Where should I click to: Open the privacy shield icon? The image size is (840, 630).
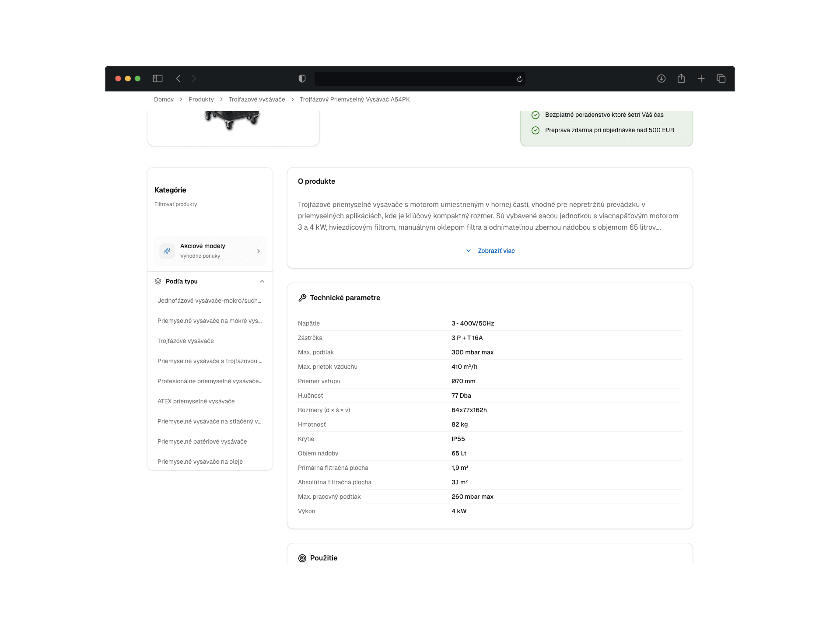pyautogui.click(x=302, y=79)
